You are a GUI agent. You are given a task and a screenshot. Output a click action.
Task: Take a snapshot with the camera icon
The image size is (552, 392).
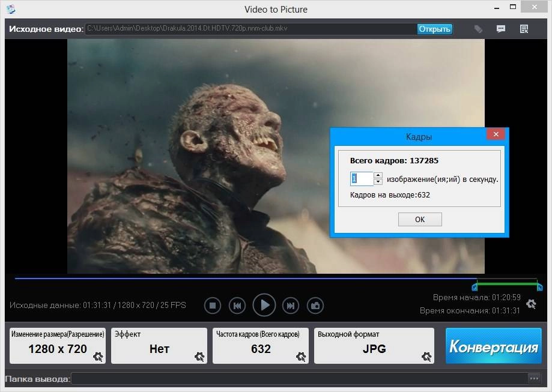coord(315,306)
